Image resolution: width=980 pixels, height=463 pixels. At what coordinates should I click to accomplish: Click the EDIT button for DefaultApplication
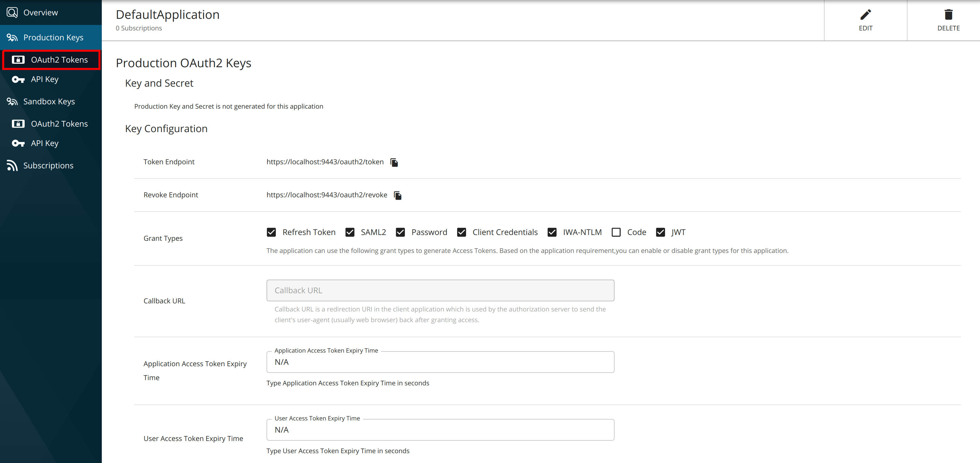[x=865, y=20]
